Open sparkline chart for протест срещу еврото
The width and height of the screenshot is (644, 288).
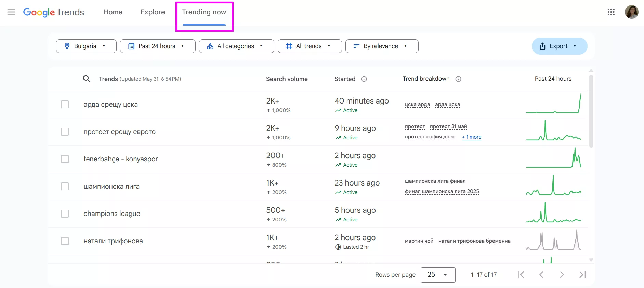click(554, 131)
